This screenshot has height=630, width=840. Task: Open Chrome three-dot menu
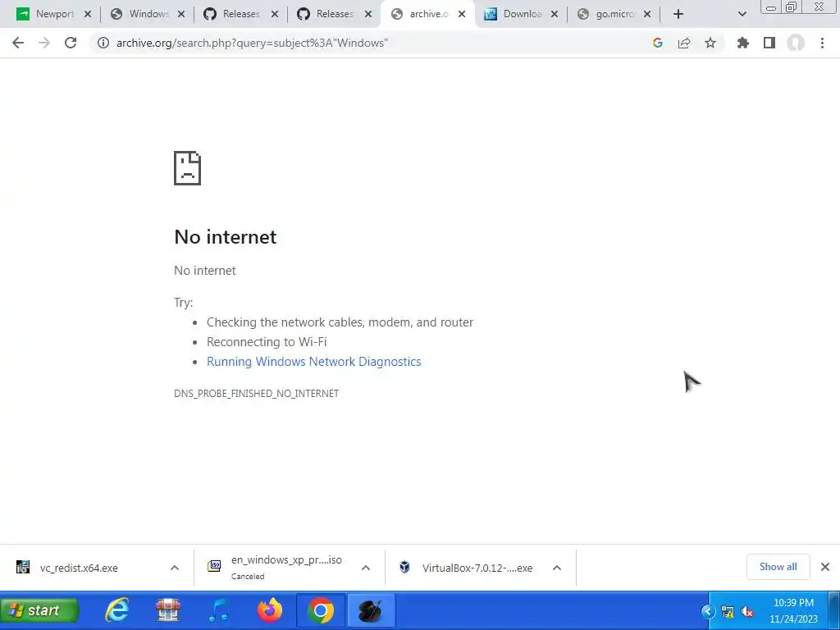(822, 43)
